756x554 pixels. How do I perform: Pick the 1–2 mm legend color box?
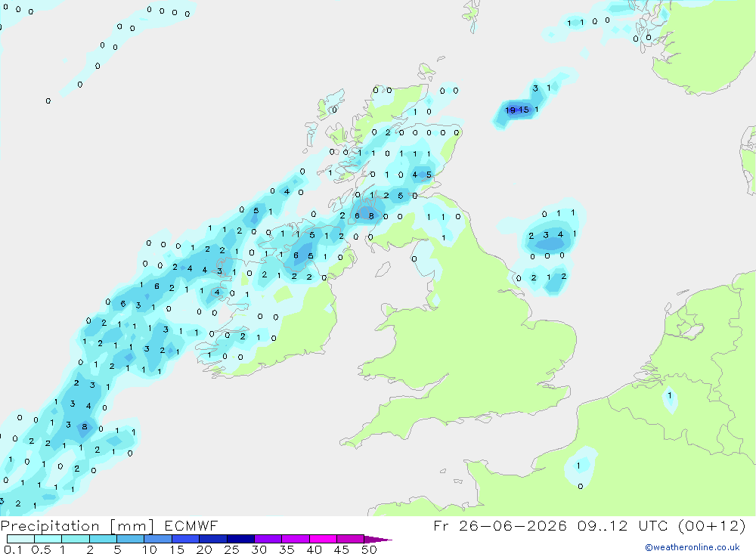point(76,539)
